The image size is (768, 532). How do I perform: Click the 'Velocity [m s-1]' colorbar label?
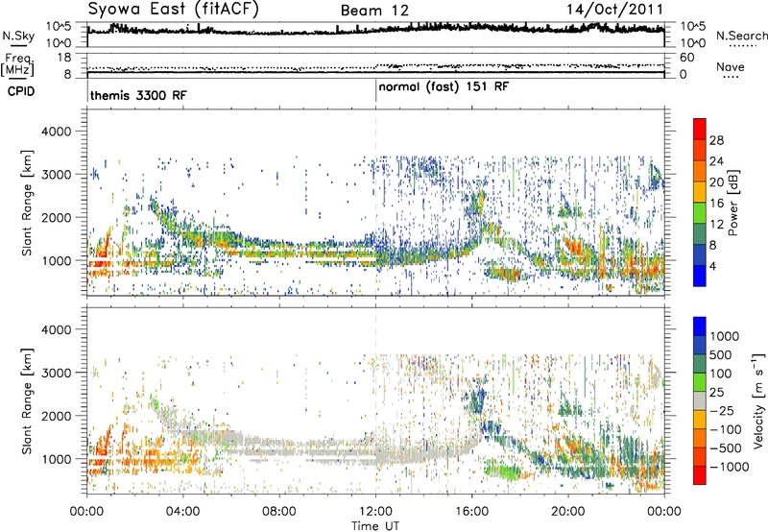pos(758,400)
